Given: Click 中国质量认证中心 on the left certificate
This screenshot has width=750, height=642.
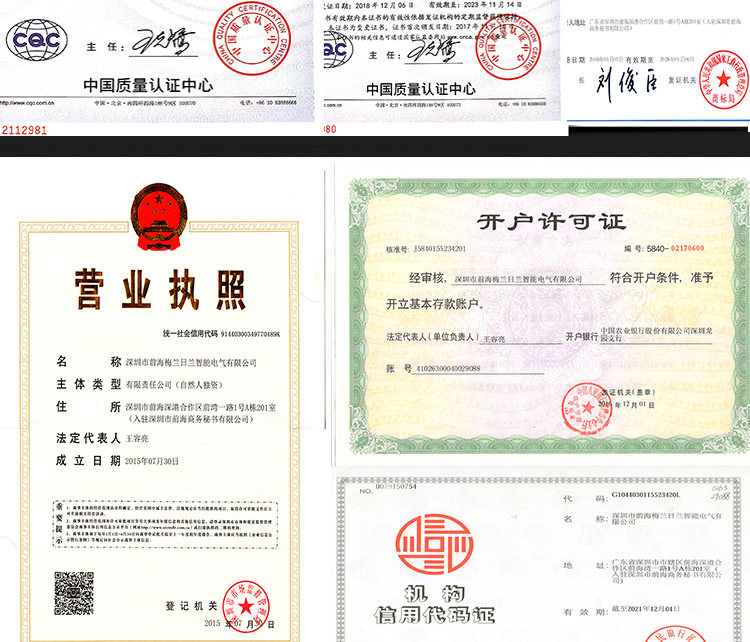Looking at the screenshot, I should click(x=148, y=86).
